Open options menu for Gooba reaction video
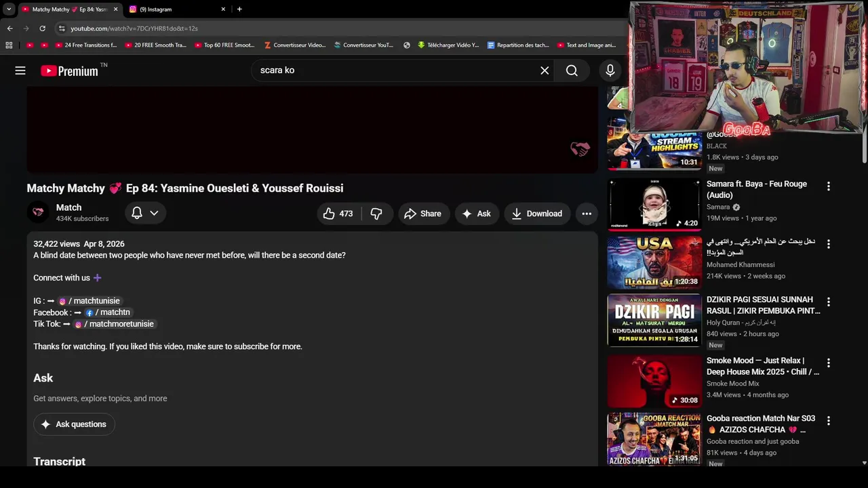This screenshot has height=488, width=868. click(828, 421)
